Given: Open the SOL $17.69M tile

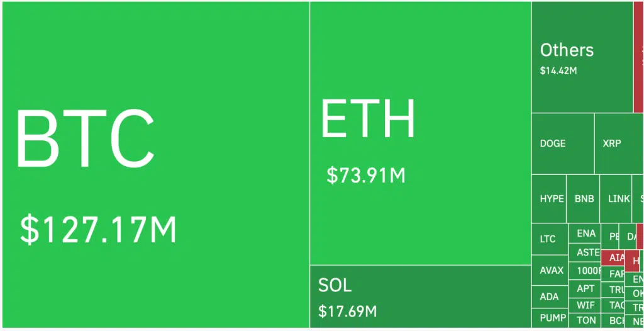Looking at the screenshot, I should [x=420, y=296].
